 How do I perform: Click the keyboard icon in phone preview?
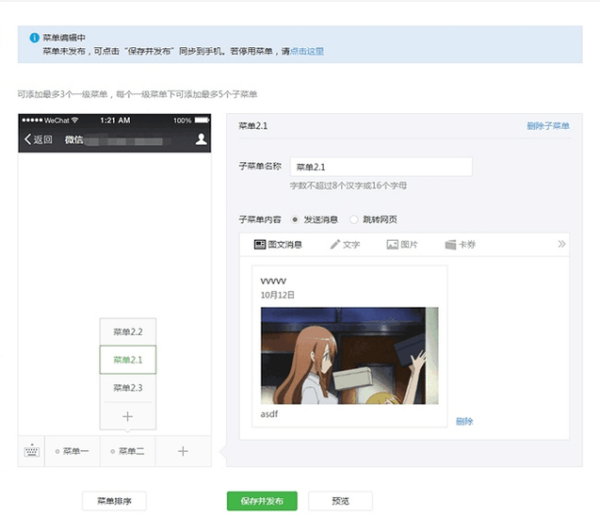tap(31, 451)
